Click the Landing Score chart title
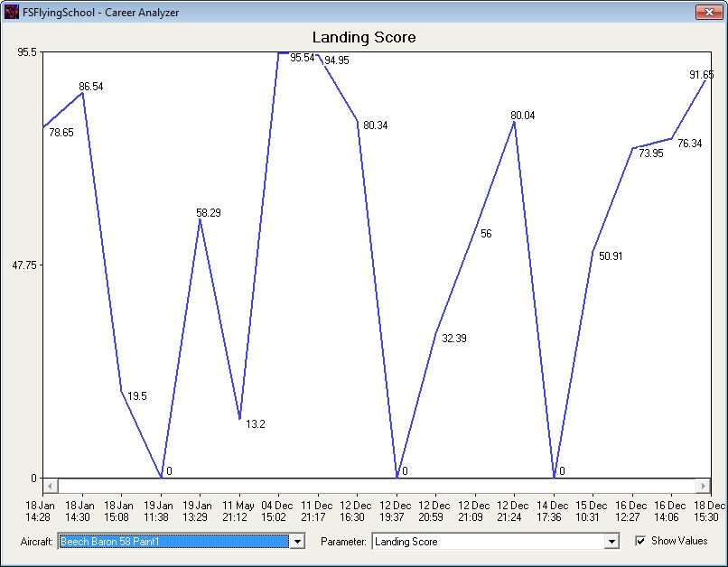This screenshot has height=567, width=728. coord(364,37)
